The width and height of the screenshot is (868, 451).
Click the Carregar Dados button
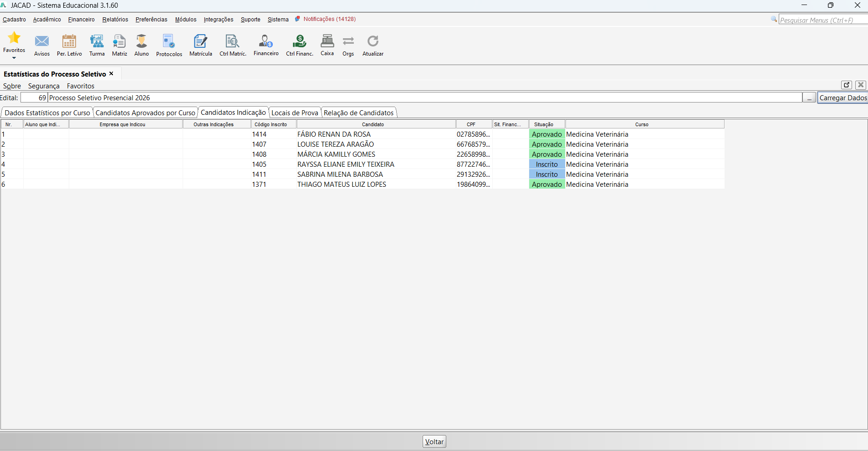[843, 97]
